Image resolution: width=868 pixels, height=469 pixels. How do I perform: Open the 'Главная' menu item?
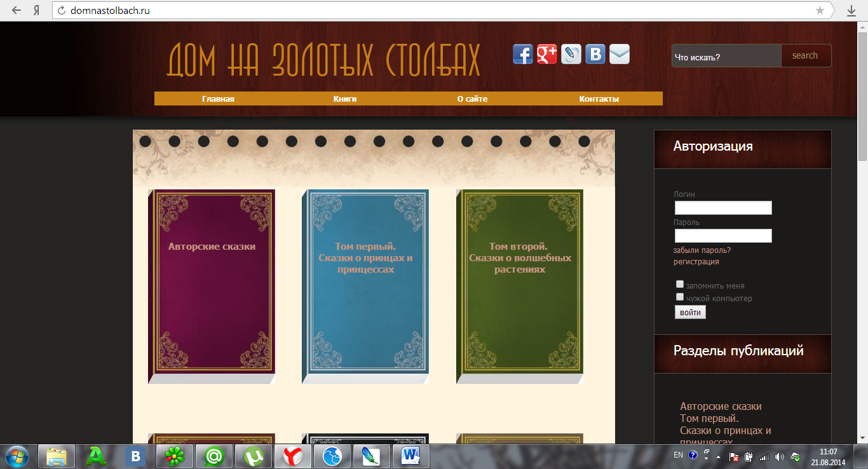[x=218, y=99]
